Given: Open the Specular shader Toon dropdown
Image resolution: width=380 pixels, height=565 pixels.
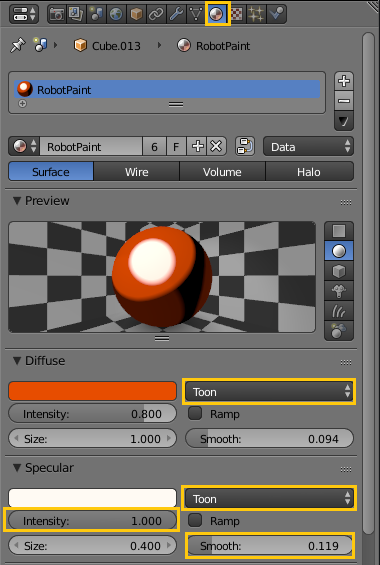Looking at the screenshot, I should pyautogui.click(x=269, y=499).
